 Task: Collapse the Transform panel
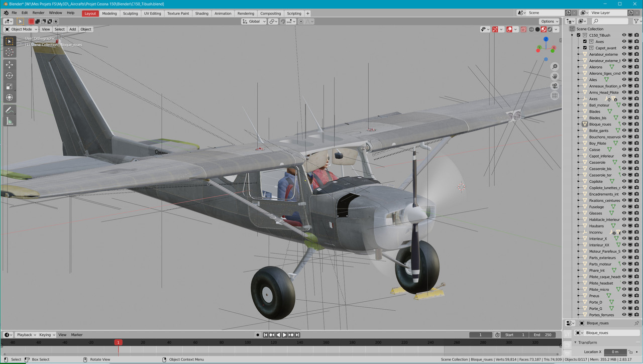click(576, 342)
